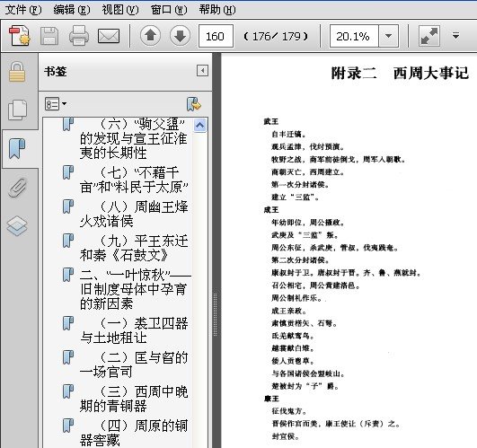Go to the previous page with the up arrow

pyautogui.click(x=150, y=36)
